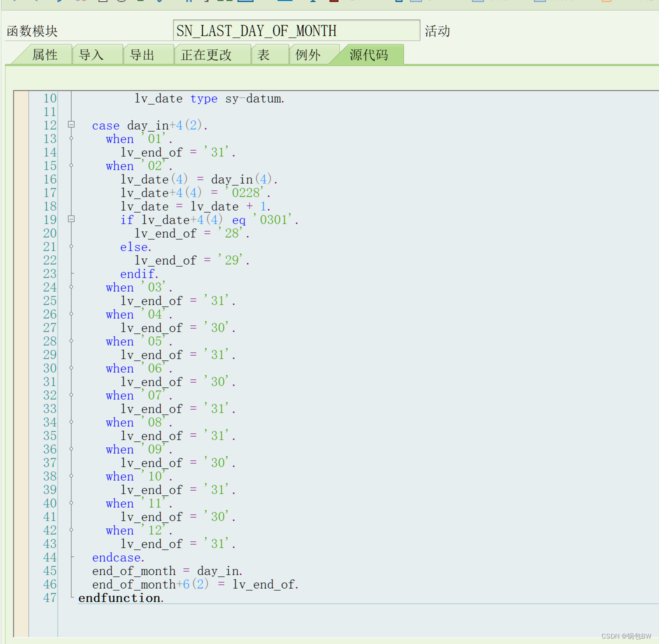The image size is (659, 644).
Task: Click the "when '07'." line
Action: (x=139, y=395)
